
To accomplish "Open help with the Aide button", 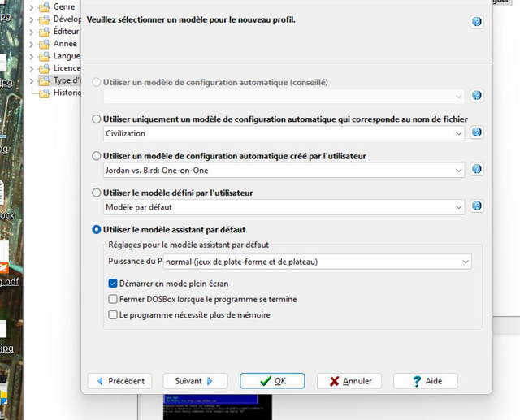I will click(x=426, y=381).
